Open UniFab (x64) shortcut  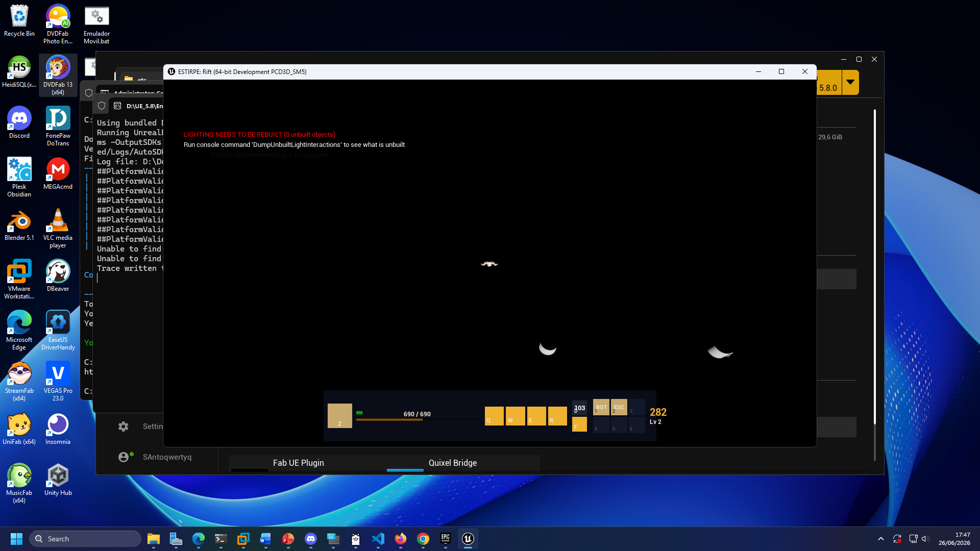click(x=19, y=430)
